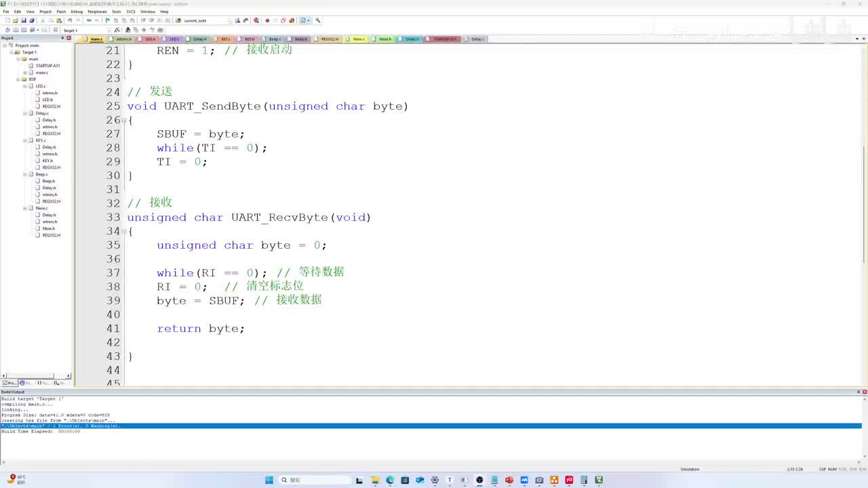Screen dimensions: 868x488
Task: Insert a bookmark using the toolbar flag icon
Action: pyautogui.click(x=107, y=20)
